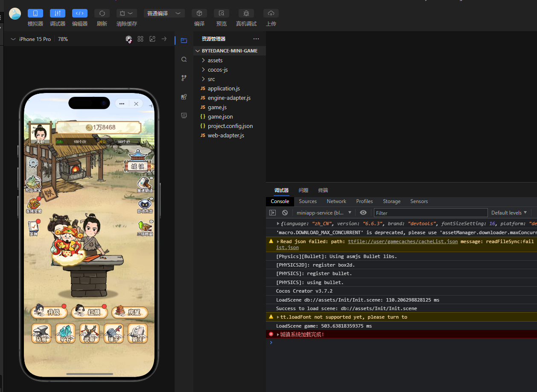Viewport: 537px width, 392px height.
Task: Tap the 在线奖励 online reward icon
Action: (34, 206)
